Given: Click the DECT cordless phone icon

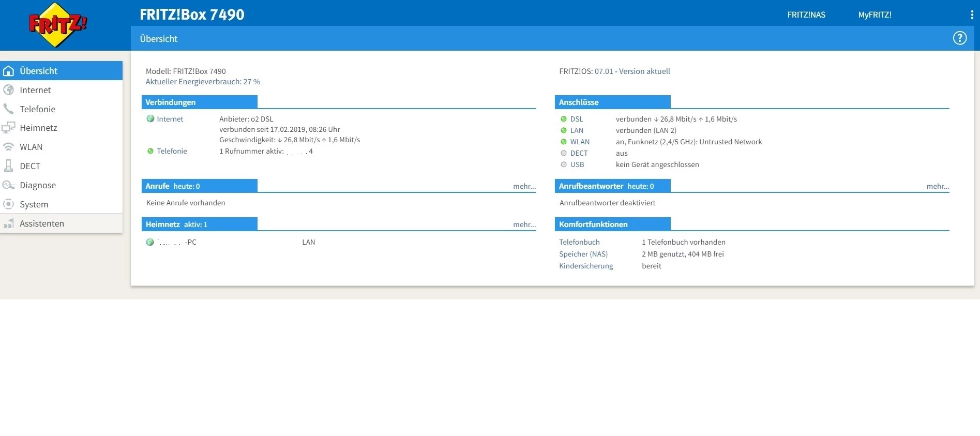Looking at the screenshot, I should pyautogui.click(x=9, y=166).
